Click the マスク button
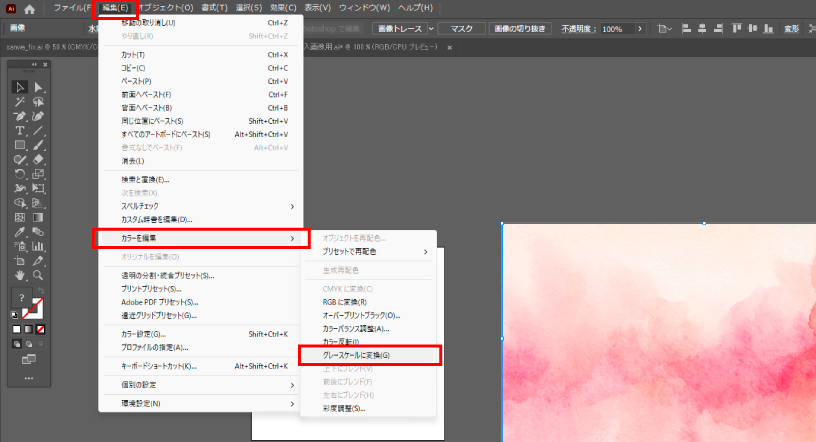The image size is (816, 442). pos(461,29)
